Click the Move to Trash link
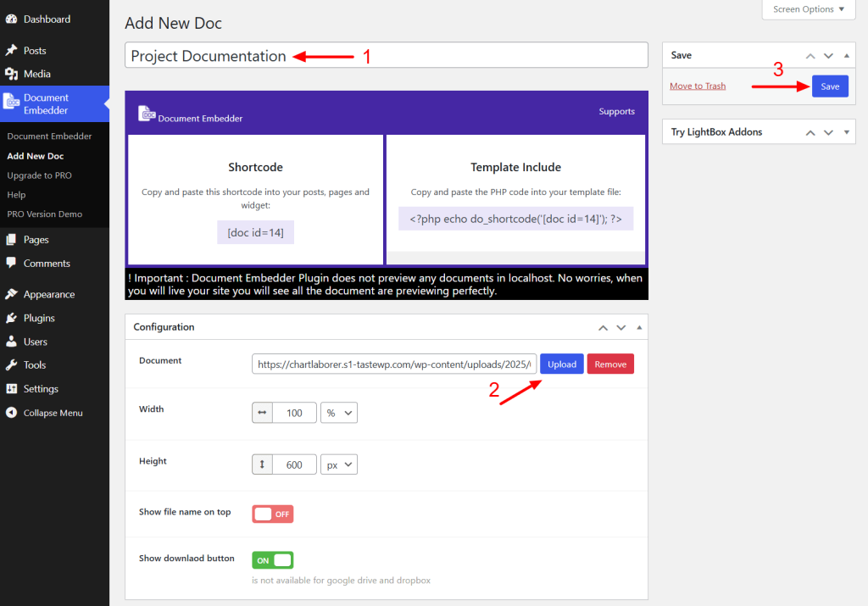The image size is (868, 606). (698, 86)
